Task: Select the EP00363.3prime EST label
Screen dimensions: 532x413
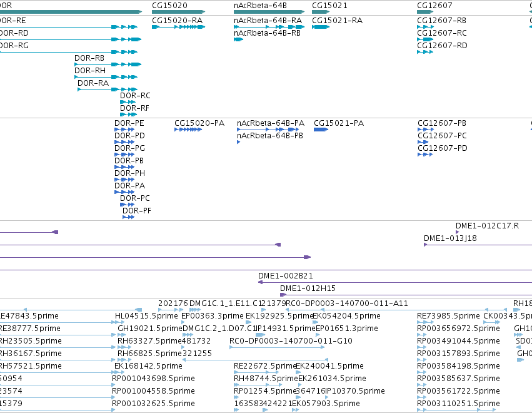Action: pos(213,316)
